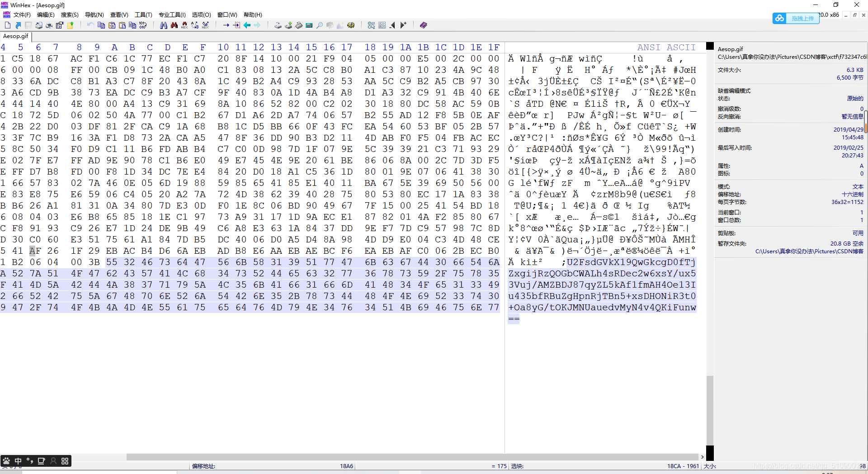Open the 编辑(E) menu
The width and height of the screenshot is (868, 474).
[45, 15]
